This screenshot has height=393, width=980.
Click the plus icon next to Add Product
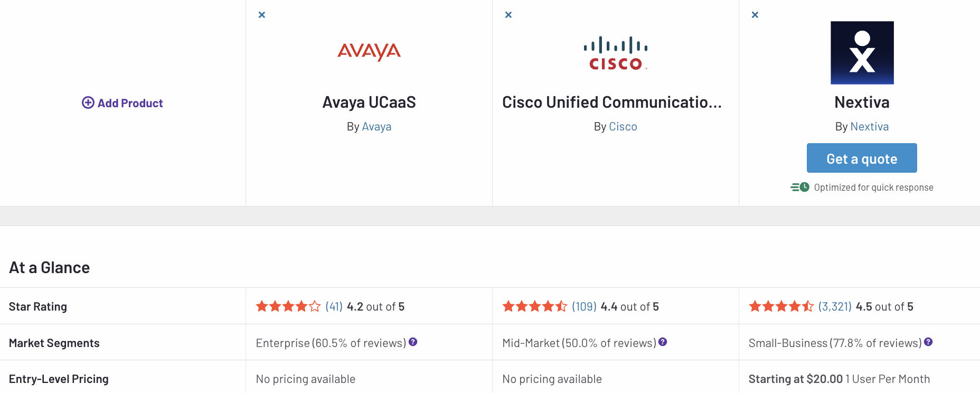pyautogui.click(x=87, y=102)
